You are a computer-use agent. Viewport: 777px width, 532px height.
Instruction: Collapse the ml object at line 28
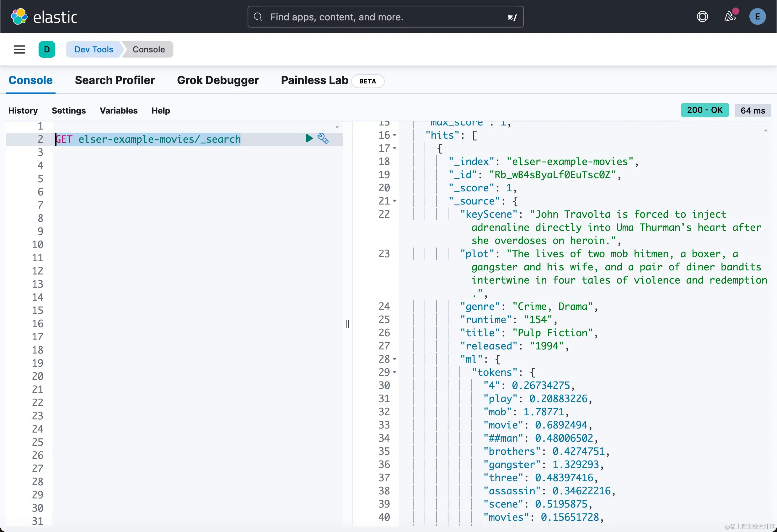coord(395,359)
